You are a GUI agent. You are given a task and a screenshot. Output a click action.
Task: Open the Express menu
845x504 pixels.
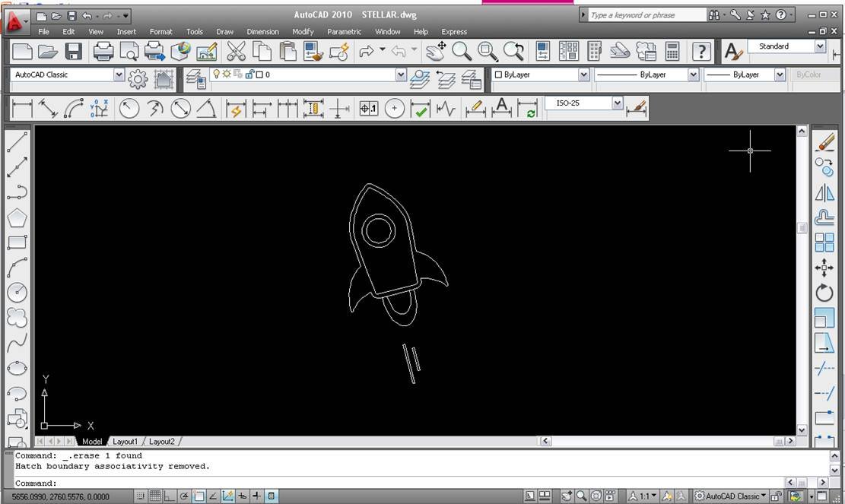pos(454,32)
